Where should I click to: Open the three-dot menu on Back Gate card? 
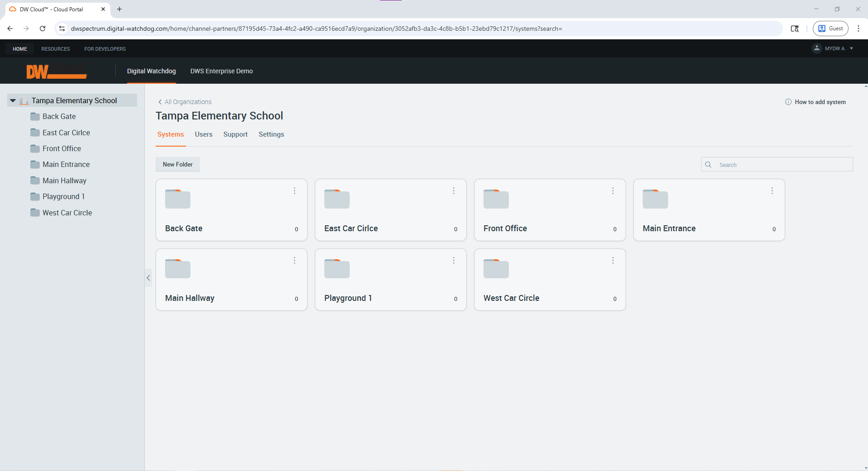[294, 191]
